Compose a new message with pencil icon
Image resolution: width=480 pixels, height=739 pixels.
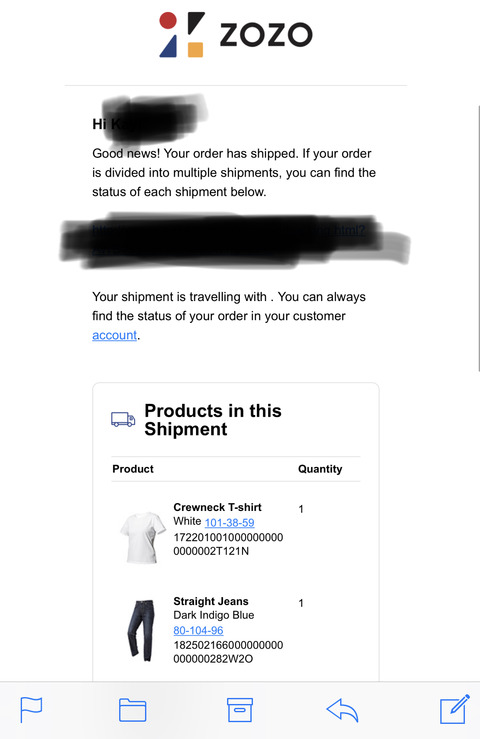[455, 709]
